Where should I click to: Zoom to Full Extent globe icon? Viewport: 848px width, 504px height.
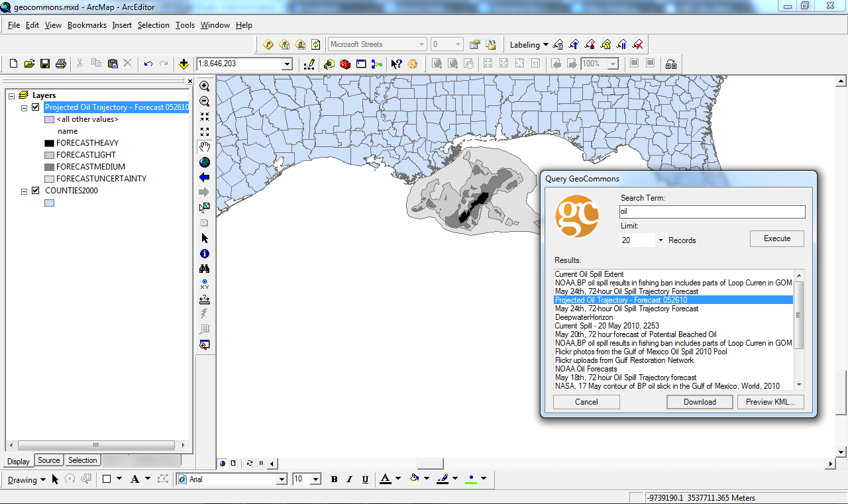pos(205,162)
